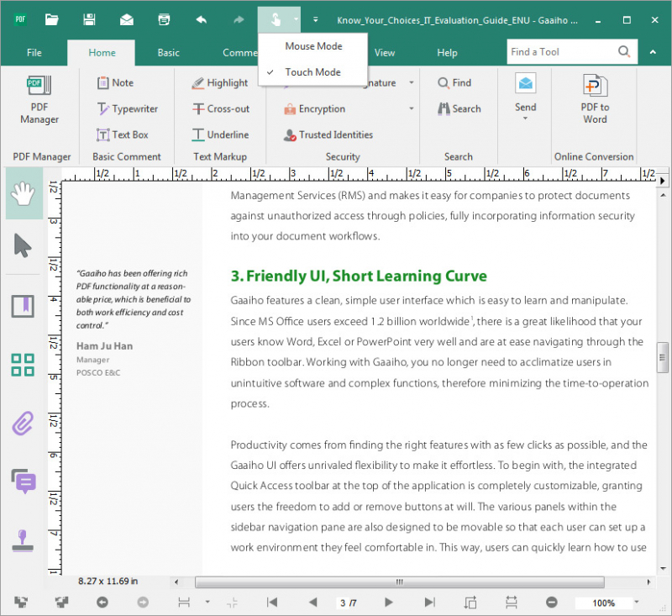Image resolution: width=672 pixels, height=616 pixels.
Task: Click the print icon in the title bar
Action: 165,18
